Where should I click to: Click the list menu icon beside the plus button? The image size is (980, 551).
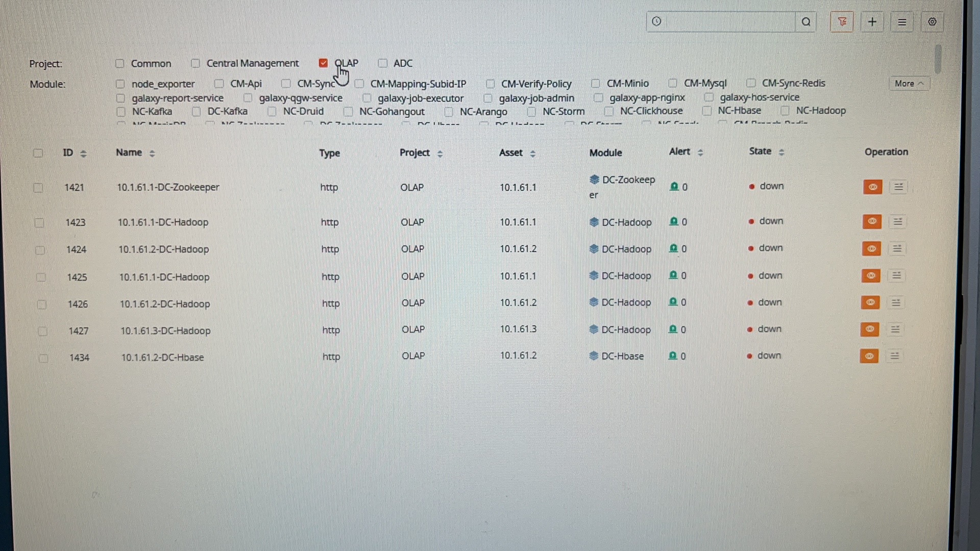point(902,22)
